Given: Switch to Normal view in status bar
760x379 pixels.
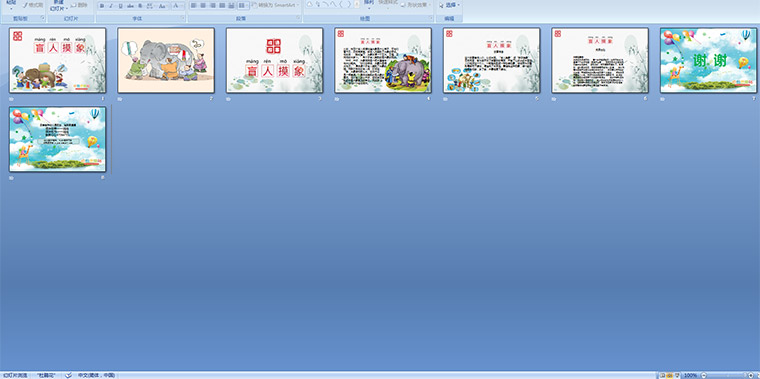Looking at the screenshot, I should pos(662,376).
